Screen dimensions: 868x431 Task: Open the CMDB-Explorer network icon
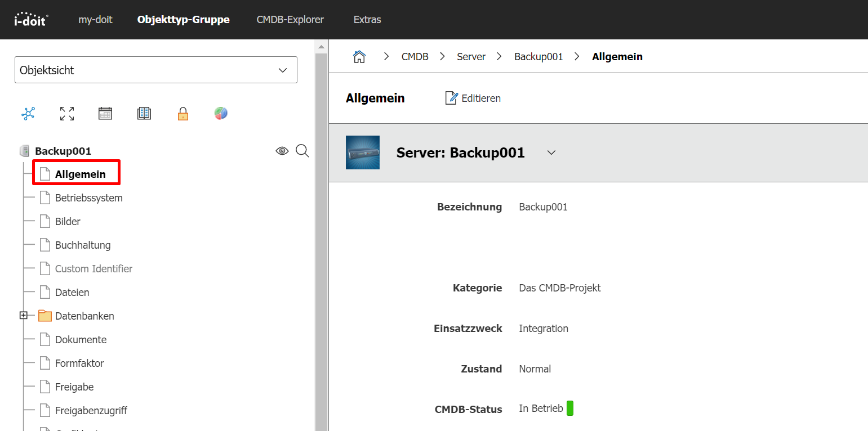(x=28, y=114)
